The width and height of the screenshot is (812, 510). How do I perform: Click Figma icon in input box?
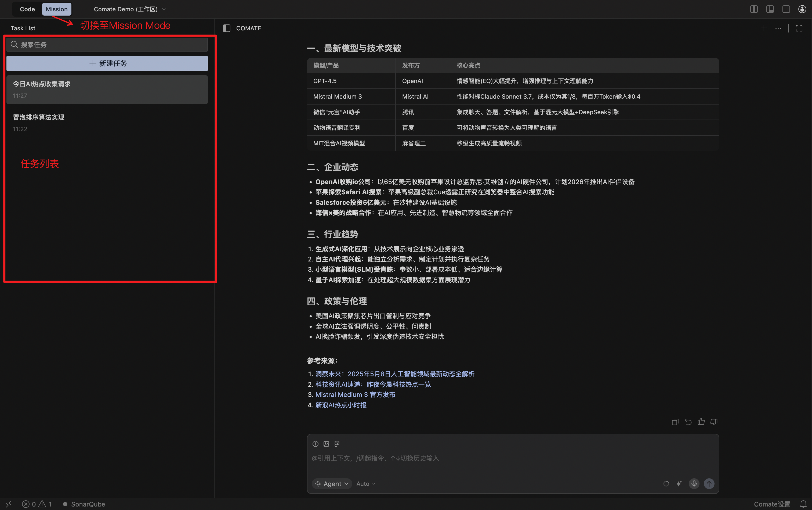(x=337, y=444)
